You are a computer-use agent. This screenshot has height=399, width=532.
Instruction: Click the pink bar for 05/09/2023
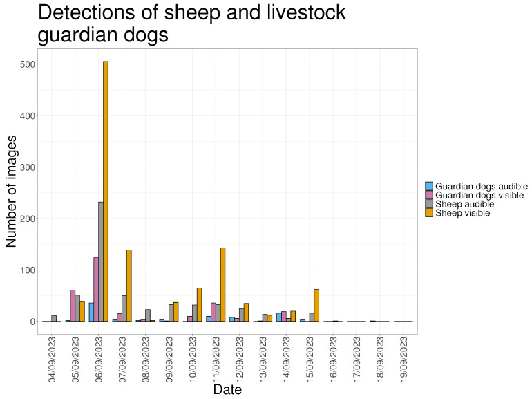click(x=73, y=306)
